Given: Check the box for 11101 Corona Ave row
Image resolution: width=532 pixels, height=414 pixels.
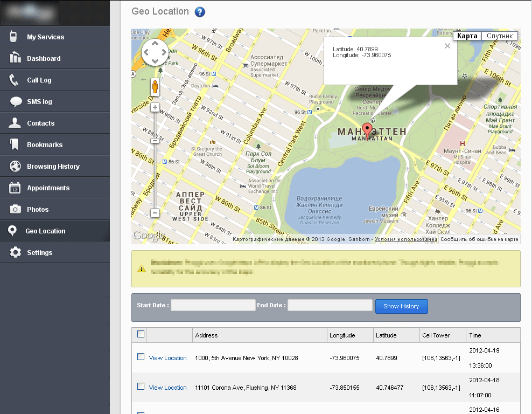Looking at the screenshot, I should click(x=141, y=387).
